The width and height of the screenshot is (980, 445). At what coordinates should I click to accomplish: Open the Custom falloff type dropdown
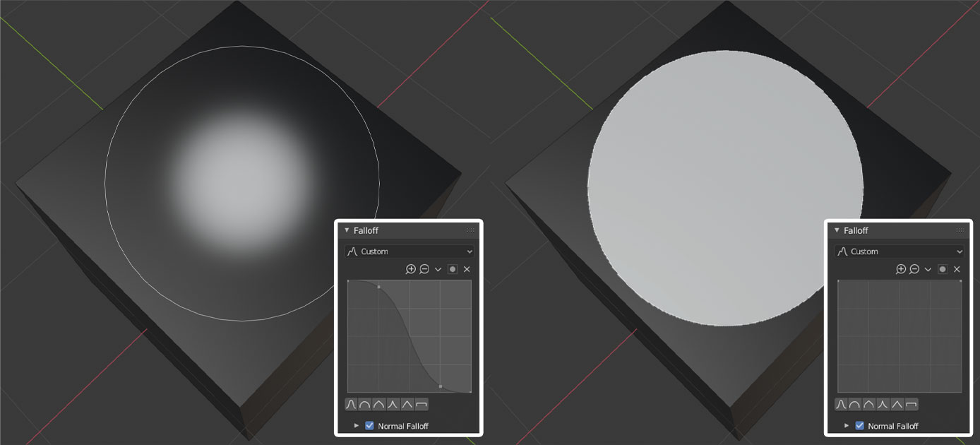408,251
